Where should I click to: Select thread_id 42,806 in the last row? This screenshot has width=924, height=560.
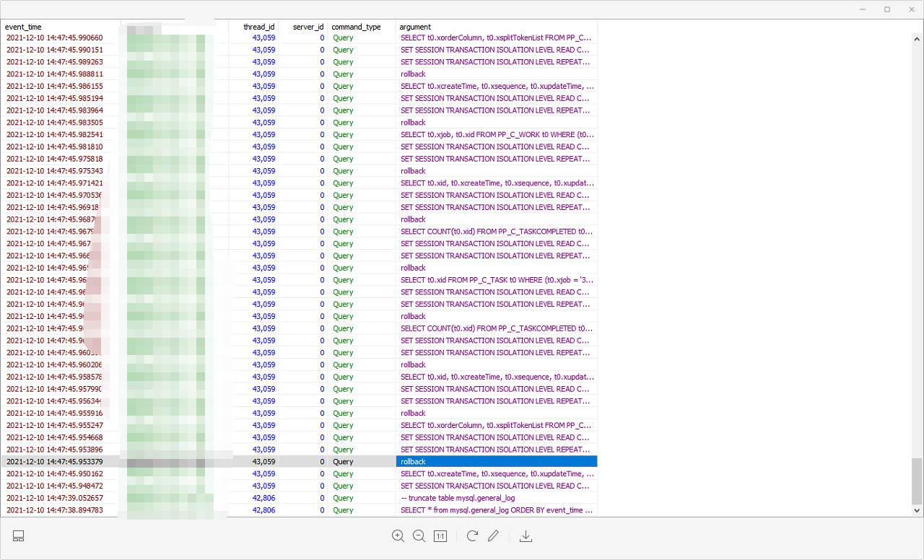[x=263, y=510]
